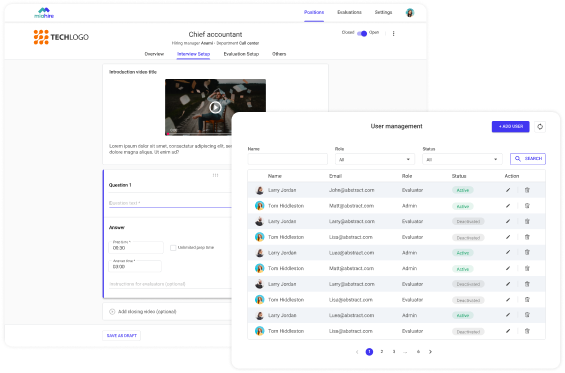Open the Overview tab
Viewport: 565px width, 373px height.
click(x=154, y=54)
